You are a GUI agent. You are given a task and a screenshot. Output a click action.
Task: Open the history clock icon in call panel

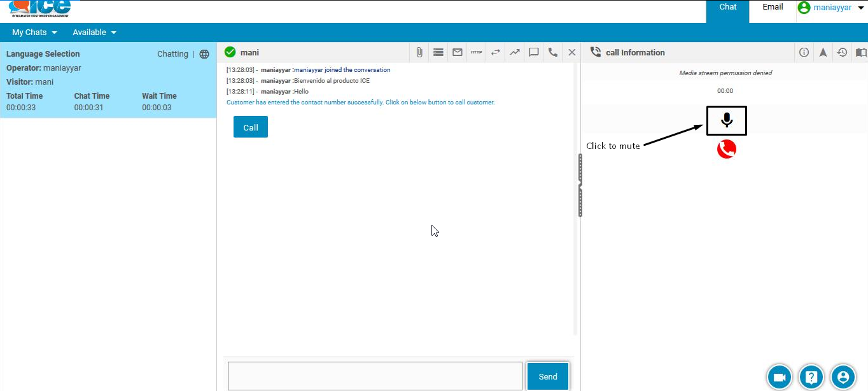click(x=842, y=53)
